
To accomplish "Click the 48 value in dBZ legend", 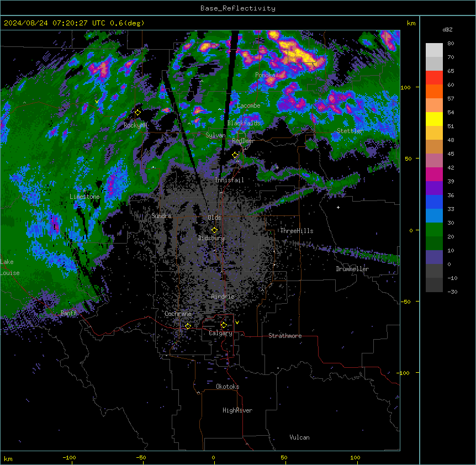I will pos(451,140).
